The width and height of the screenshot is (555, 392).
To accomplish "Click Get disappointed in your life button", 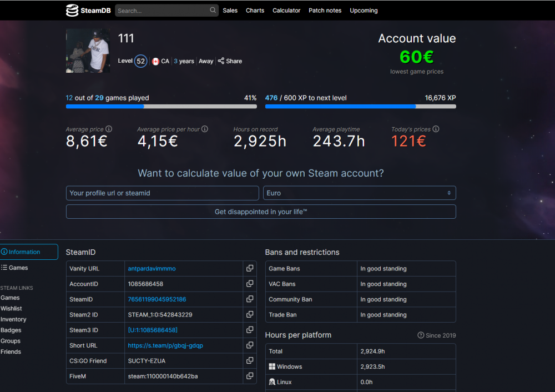I will [x=261, y=212].
